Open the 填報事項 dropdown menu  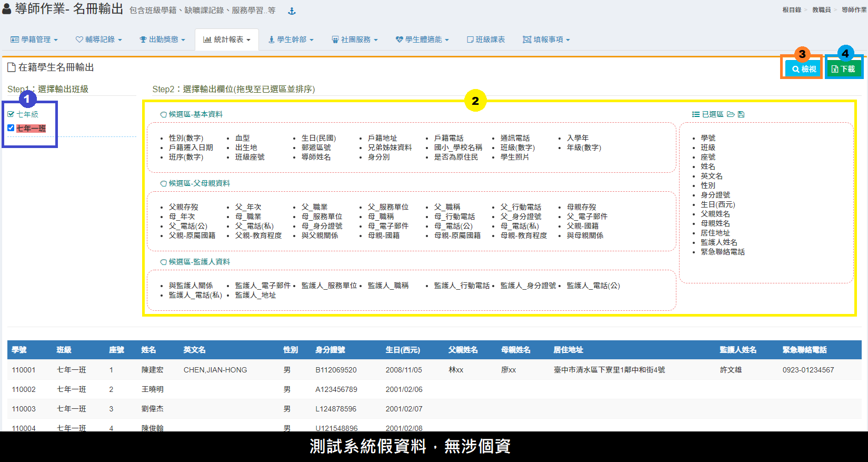pos(546,40)
